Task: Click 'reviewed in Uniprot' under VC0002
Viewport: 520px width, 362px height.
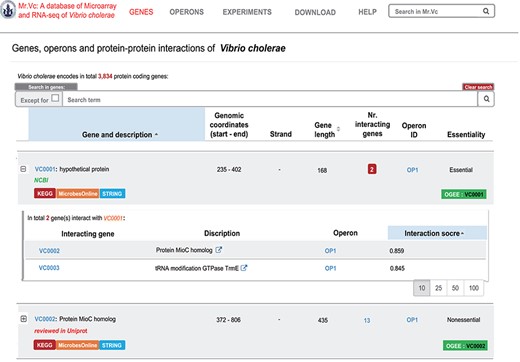Action: [x=60, y=331]
